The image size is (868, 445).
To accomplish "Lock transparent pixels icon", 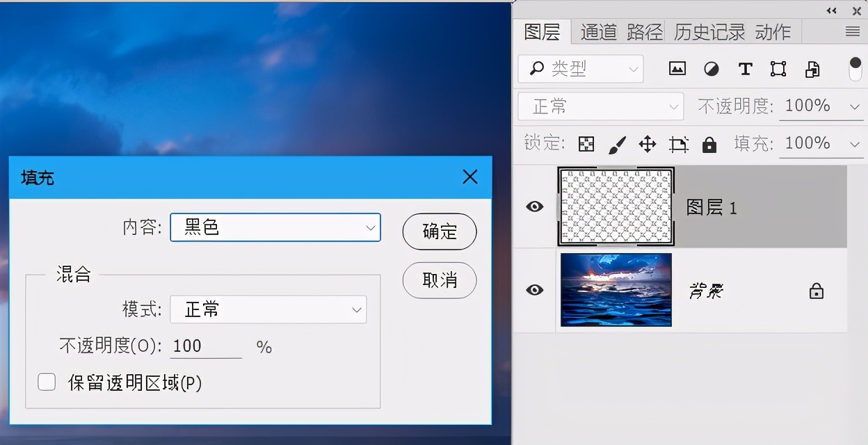I will pos(587,144).
